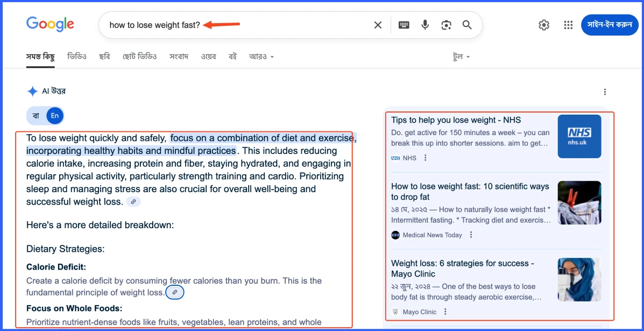The image size is (644, 331).
Task: Click the Google logo
Action: 50,24
